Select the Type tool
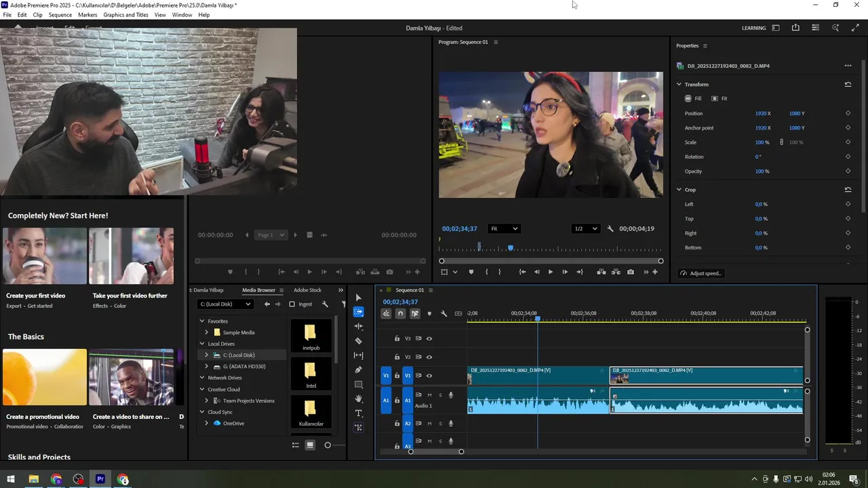The width and height of the screenshot is (868, 488). (x=359, y=413)
